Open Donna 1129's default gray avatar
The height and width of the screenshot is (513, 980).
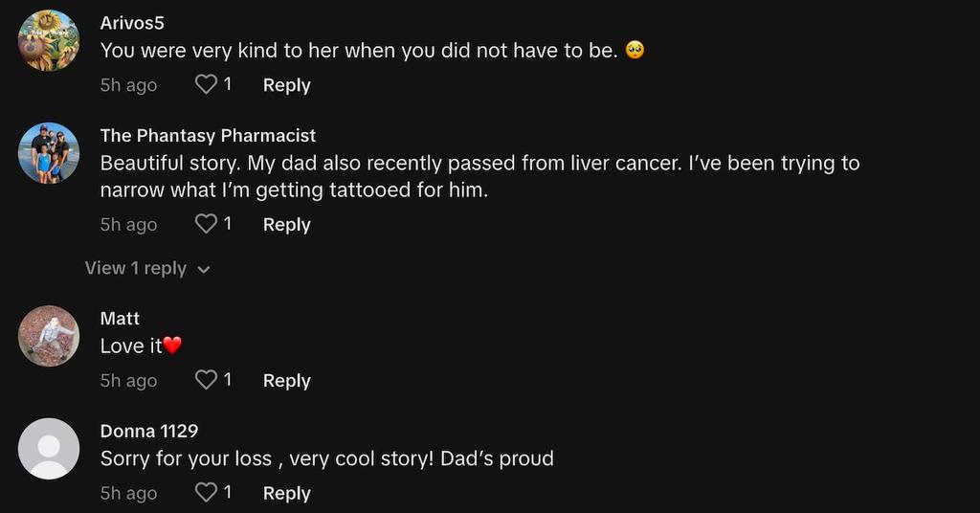(49, 448)
